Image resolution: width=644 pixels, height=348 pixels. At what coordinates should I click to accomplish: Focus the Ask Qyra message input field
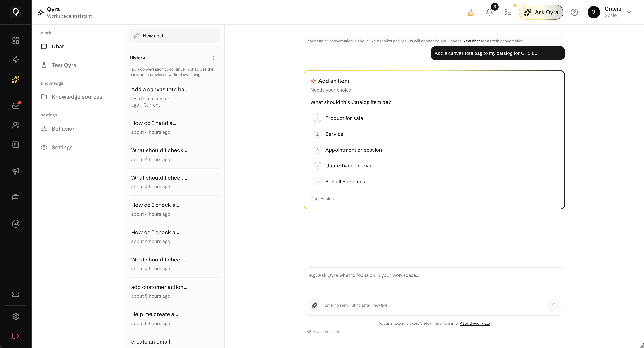[x=434, y=281]
